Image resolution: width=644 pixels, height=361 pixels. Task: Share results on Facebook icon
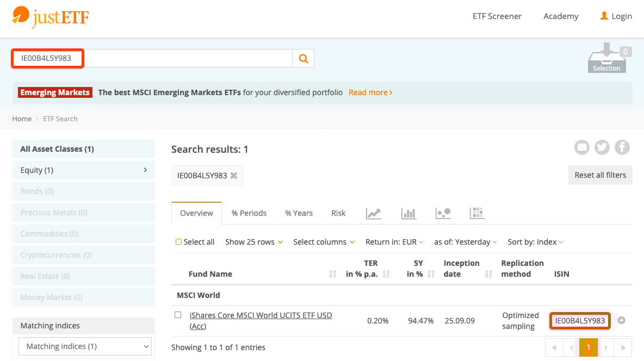622,147
